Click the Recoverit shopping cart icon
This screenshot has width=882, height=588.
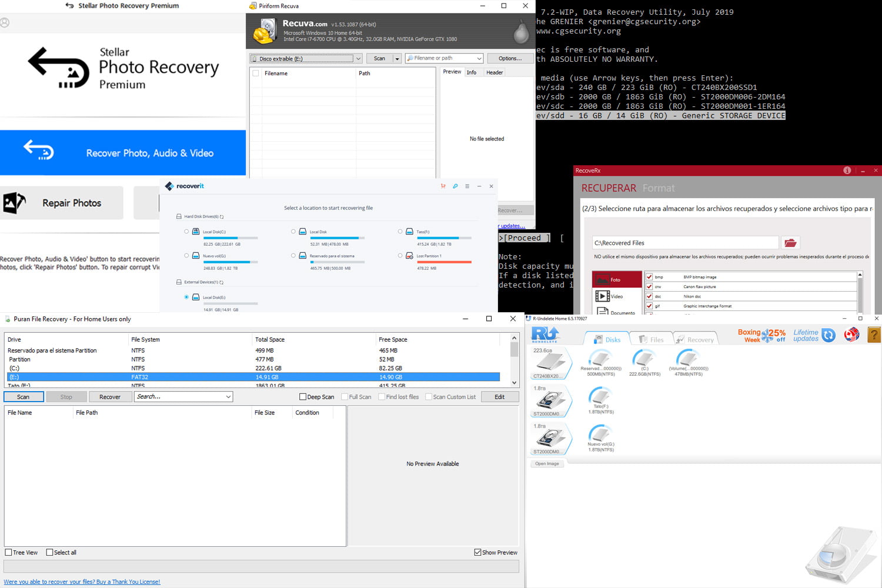tap(443, 186)
